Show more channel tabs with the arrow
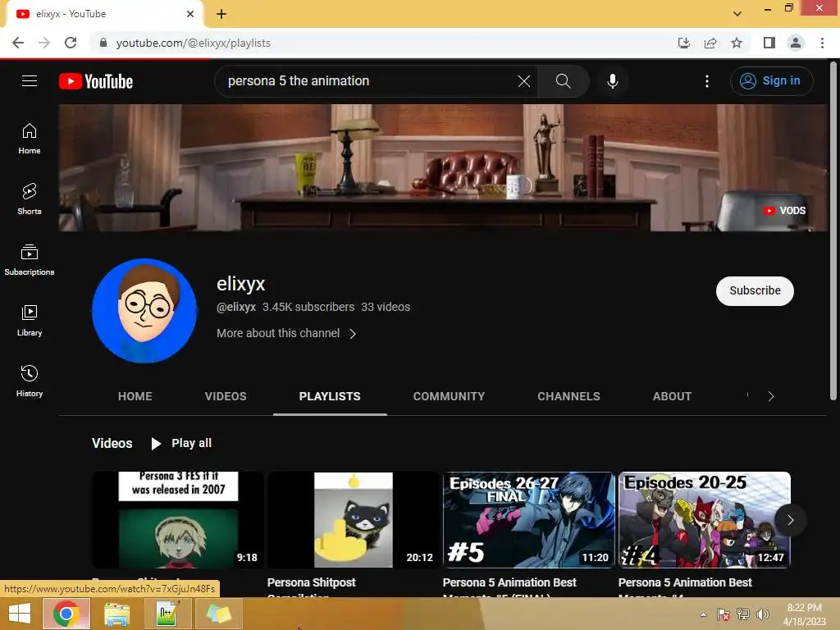The height and width of the screenshot is (630, 840). pos(771,396)
